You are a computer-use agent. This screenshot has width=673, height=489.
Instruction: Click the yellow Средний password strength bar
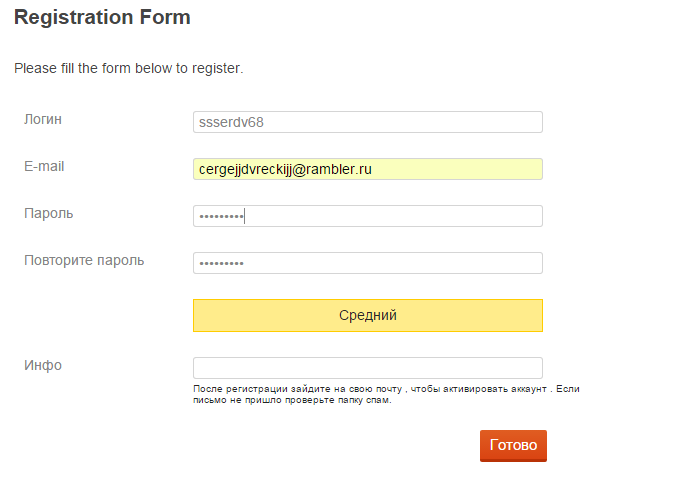click(x=367, y=315)
